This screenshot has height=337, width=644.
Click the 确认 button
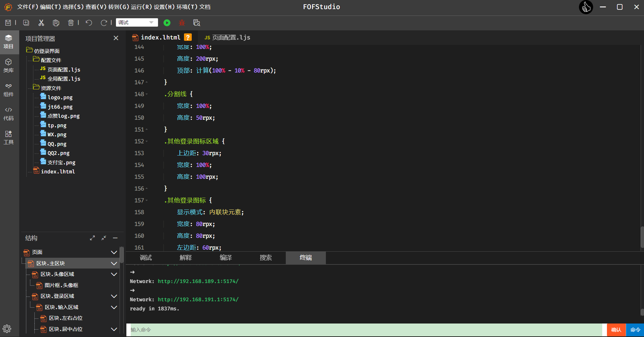[x=616, y=330]
